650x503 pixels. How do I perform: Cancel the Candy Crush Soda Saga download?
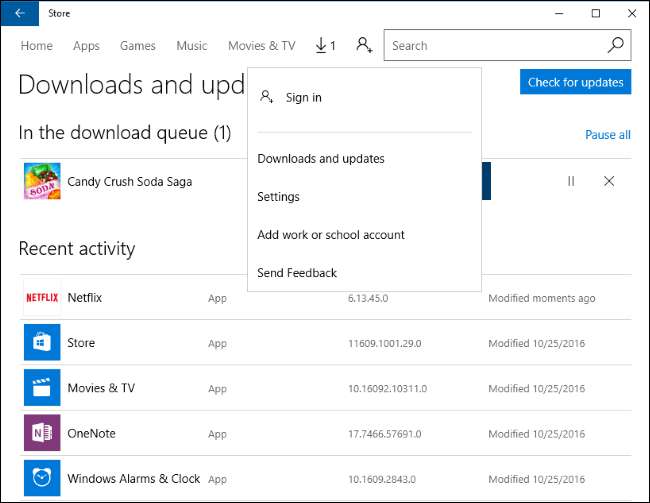click(x=609, y=181)
